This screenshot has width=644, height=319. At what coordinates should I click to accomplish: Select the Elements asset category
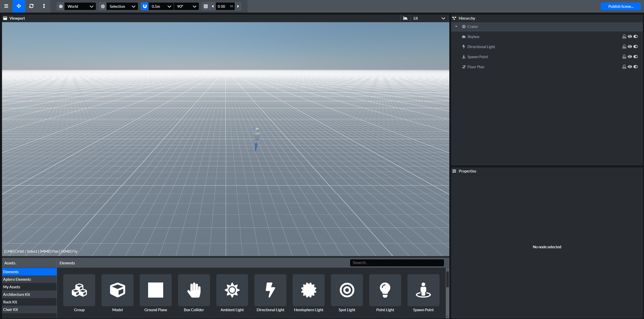click(x=29, y=272)
